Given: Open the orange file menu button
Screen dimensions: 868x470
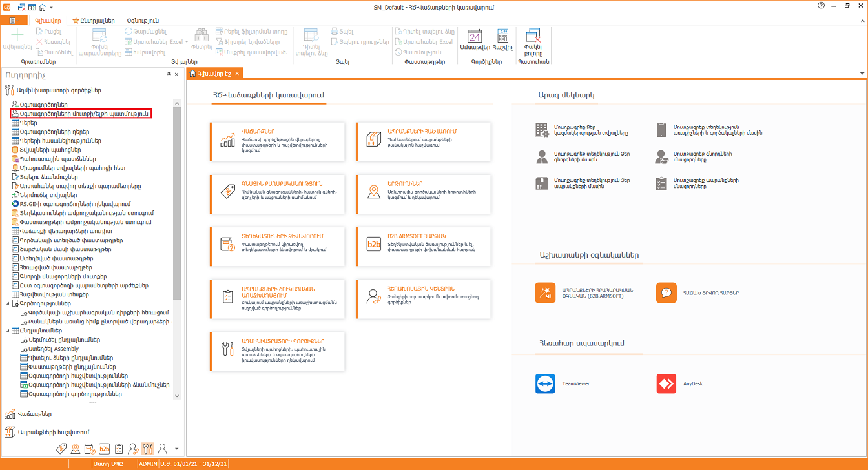Looking at the screenshot, I should 13,21.
